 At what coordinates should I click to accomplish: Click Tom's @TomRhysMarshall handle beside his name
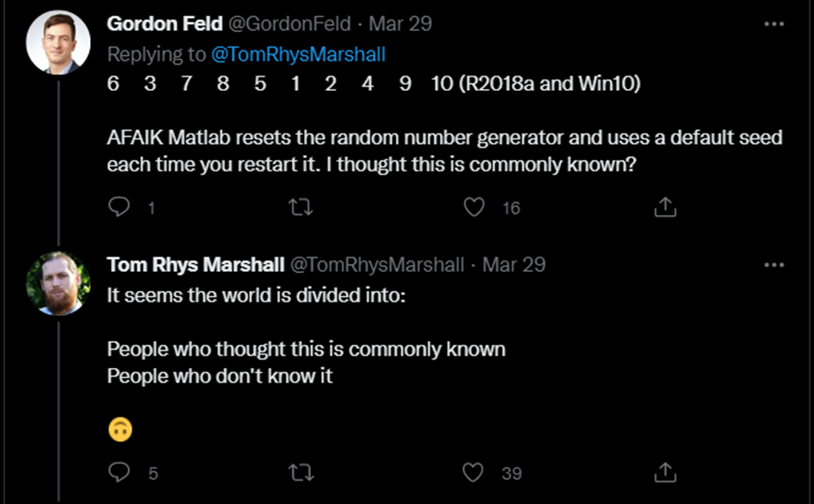point(375,264)
